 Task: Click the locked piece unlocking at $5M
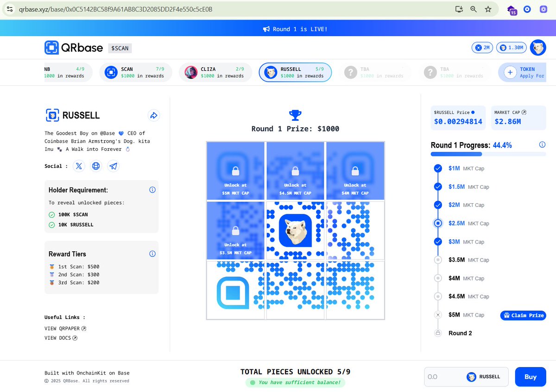[x=235, y=170]
